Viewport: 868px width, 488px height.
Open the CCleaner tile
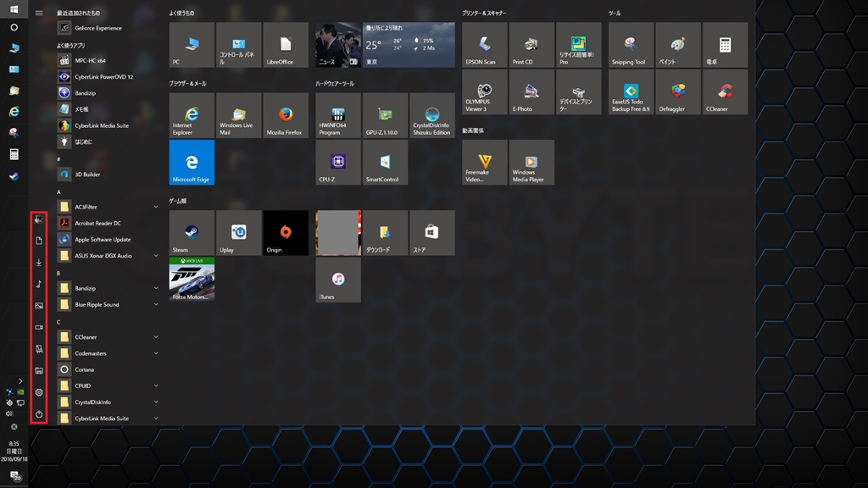[726, 91]
